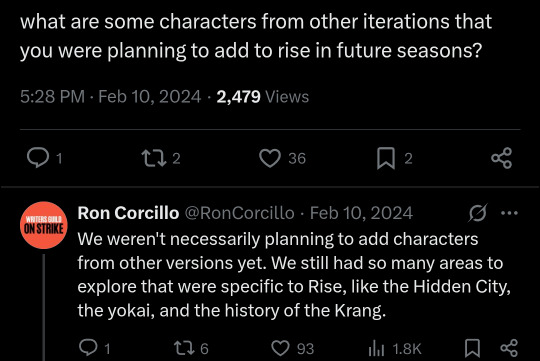Open Ron Corcillo's profile picture

click(x=43, y=225)
